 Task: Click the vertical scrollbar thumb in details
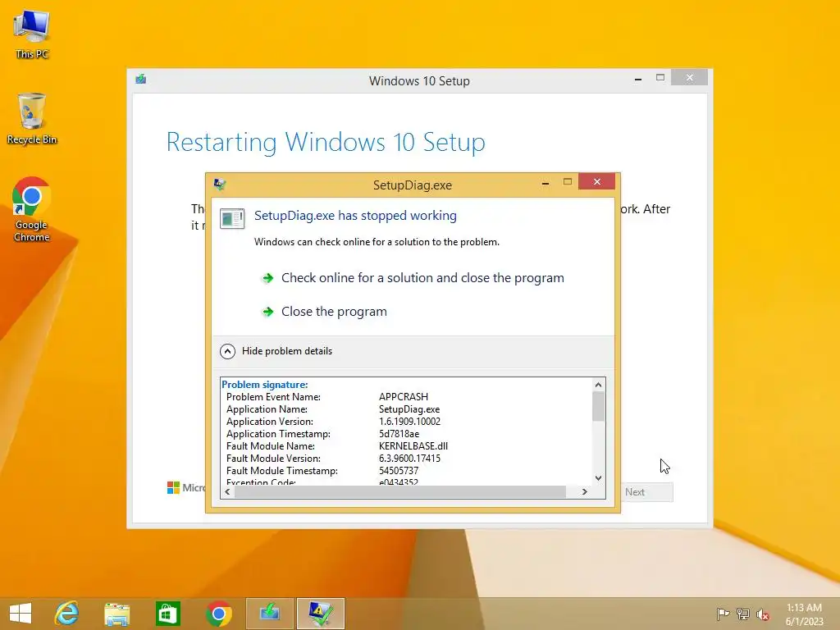[x=598, y=406]
